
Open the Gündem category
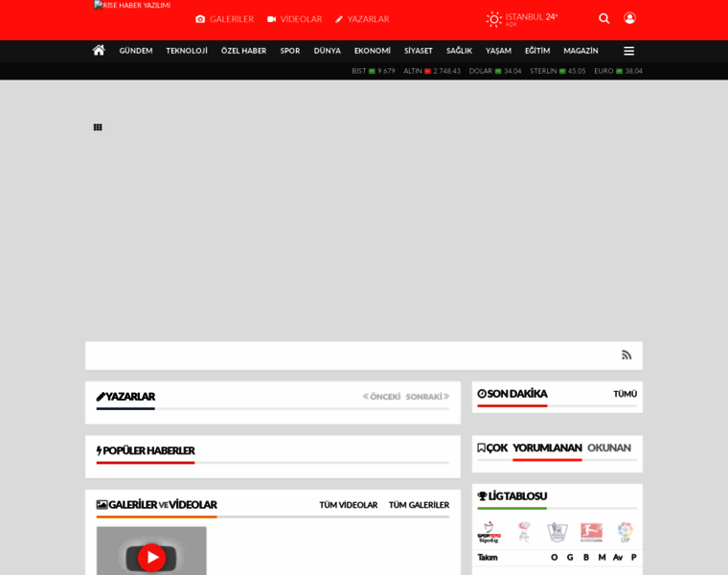(136, 51)
